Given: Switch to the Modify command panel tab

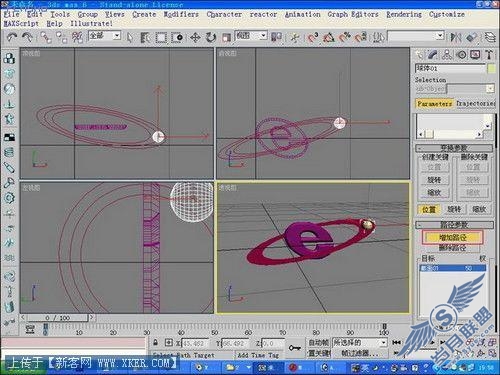Looking at the screenshot, I should tap(433, 55).
